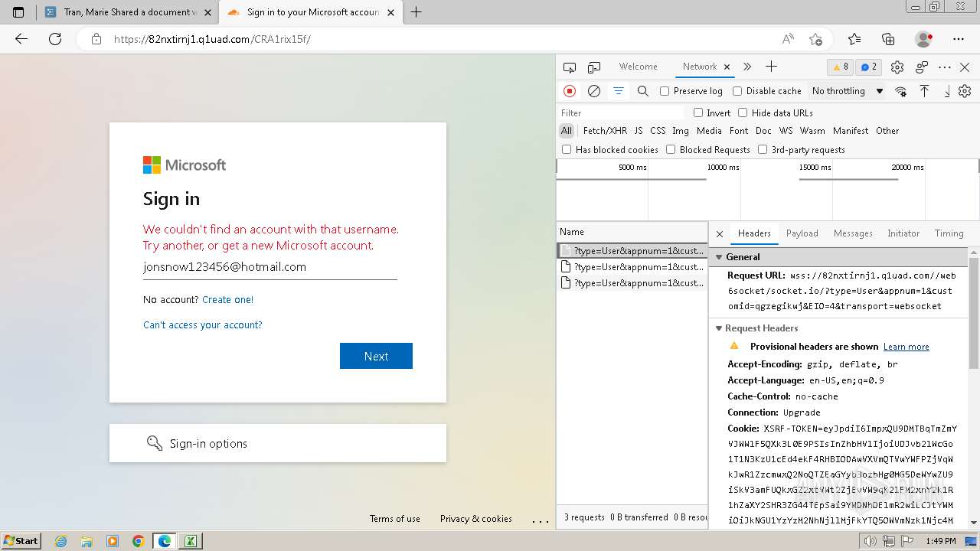This screenshot has height=551, width=980.
Task: Open DevTools settings gear icon
Action: coord(897,67)
